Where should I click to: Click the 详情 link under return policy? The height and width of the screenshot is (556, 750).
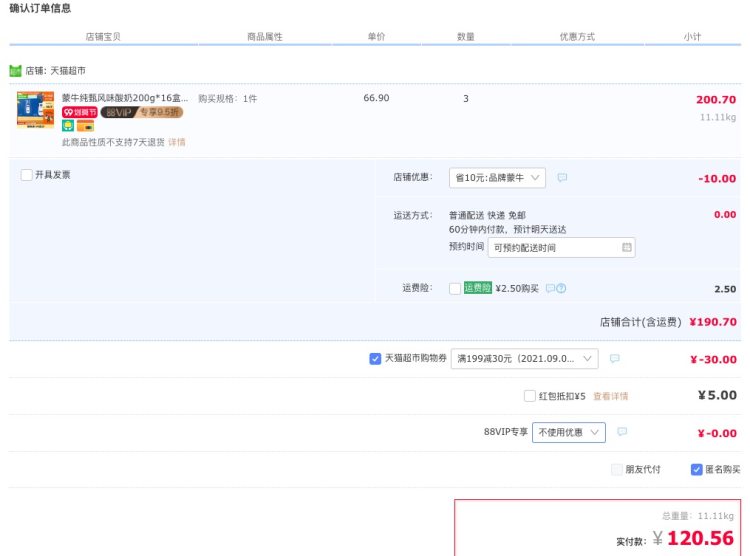176,142
